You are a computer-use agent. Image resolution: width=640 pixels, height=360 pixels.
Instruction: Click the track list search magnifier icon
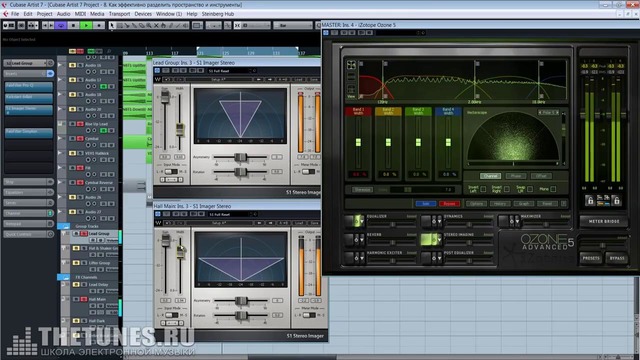click(109, 51)
